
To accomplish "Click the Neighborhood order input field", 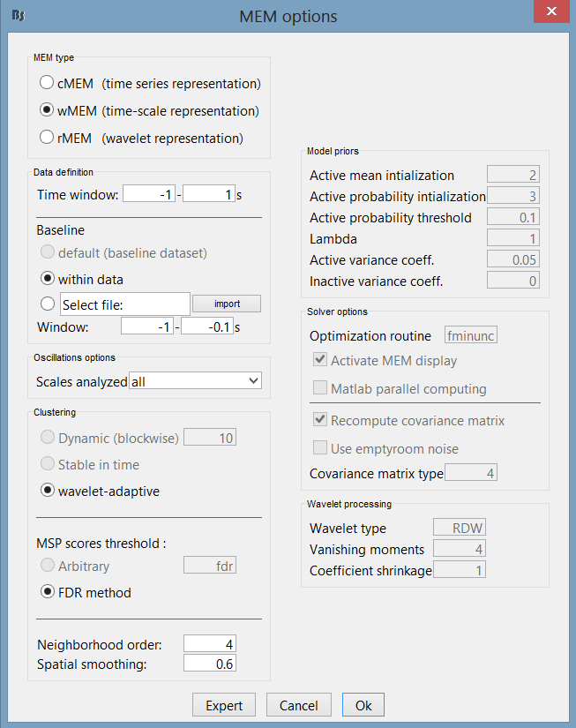I will [x=209, y=644].
